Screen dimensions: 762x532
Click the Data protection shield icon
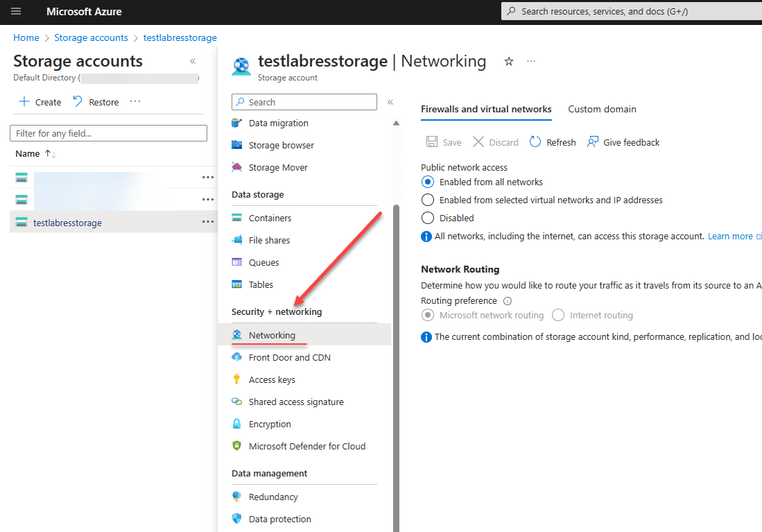[236, 518]
